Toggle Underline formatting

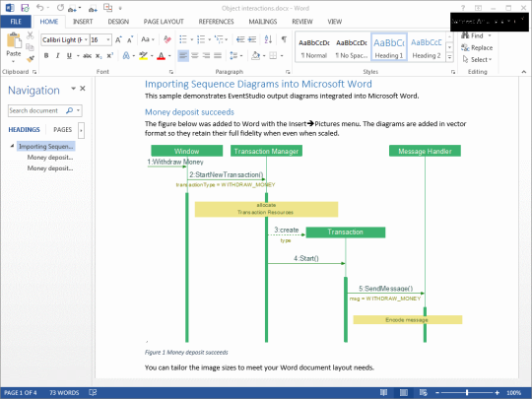[x=69, y=55]
